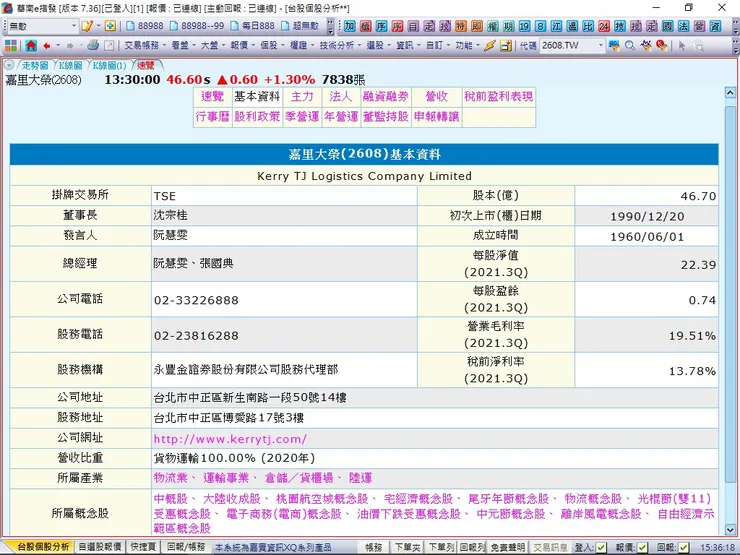
Task: Open the 功能 menu
Action: (x=467, y=46)
